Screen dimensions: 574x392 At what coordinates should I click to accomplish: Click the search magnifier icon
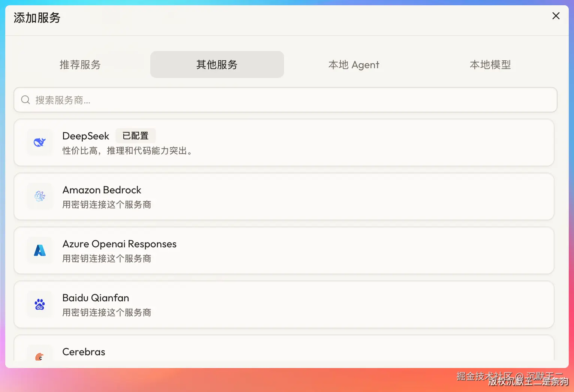(25, 100)
